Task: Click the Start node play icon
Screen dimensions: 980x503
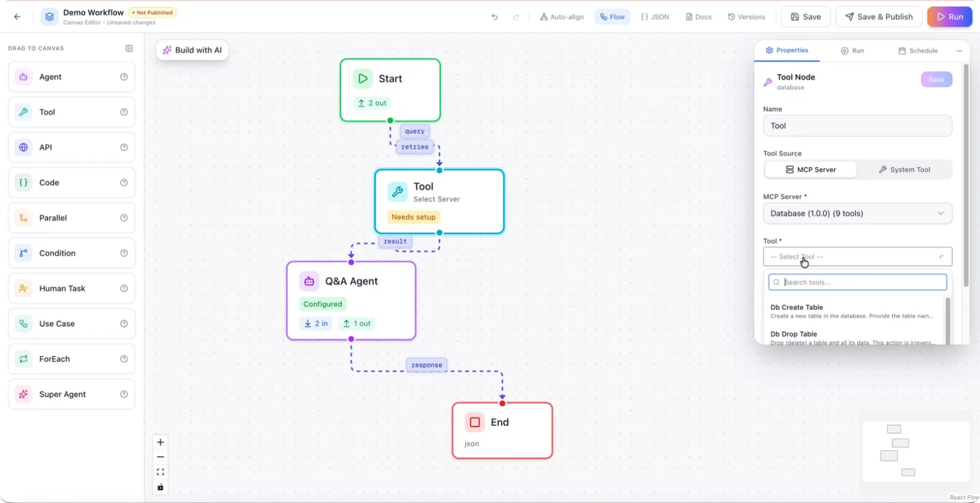Action: pyautogui.click(x=363, y=78)
